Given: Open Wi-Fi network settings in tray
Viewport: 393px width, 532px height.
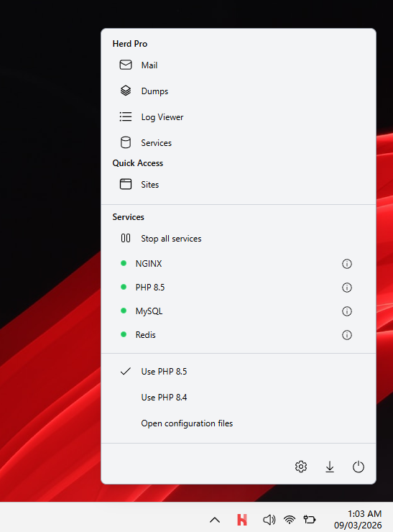Looking at the screenshot, I should tap(290, 520).
